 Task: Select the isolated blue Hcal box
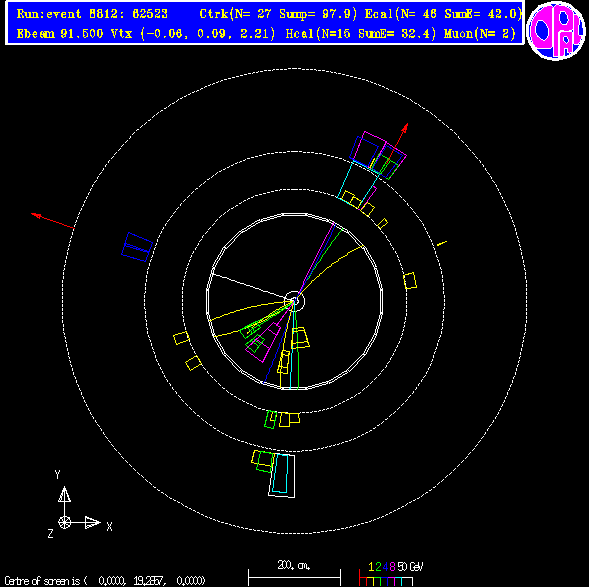click(x=137, y=247)
